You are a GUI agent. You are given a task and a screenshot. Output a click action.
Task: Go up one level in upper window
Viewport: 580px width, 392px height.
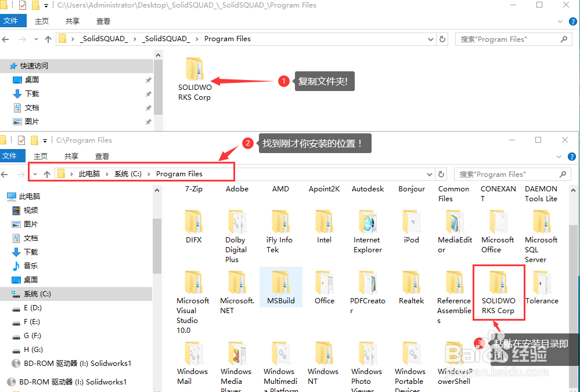click(48, 39)
